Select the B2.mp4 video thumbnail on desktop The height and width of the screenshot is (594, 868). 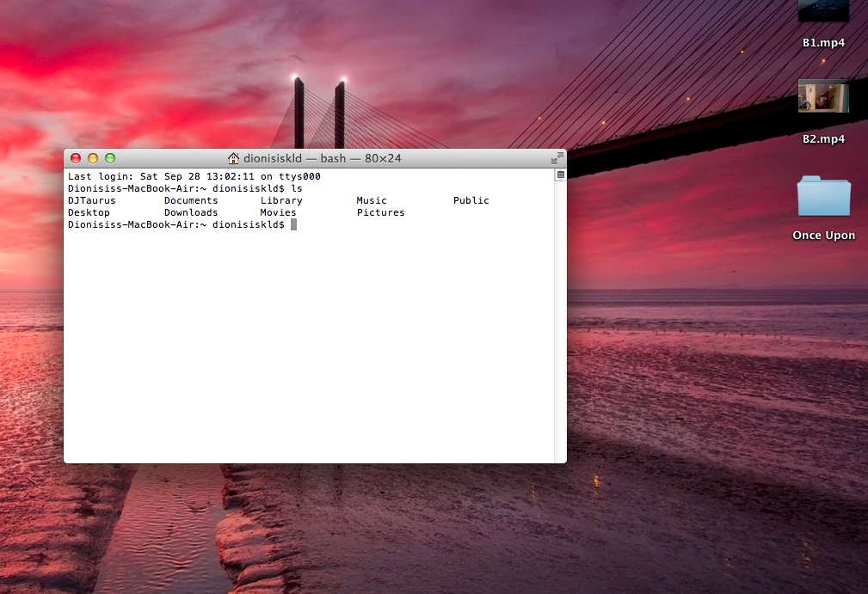(x=823, y=95)
